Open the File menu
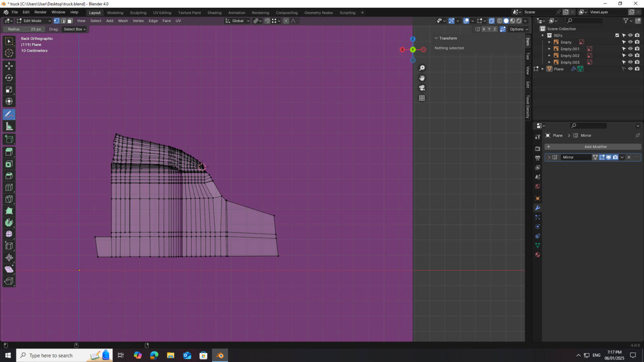This screenshot has height=362, width=644. [15, 12]
